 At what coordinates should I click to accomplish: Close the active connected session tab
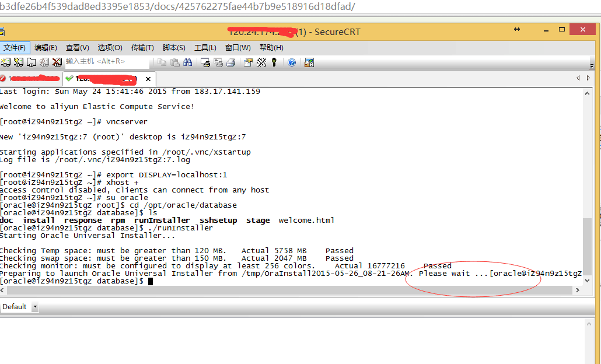(x=148, y=79)
